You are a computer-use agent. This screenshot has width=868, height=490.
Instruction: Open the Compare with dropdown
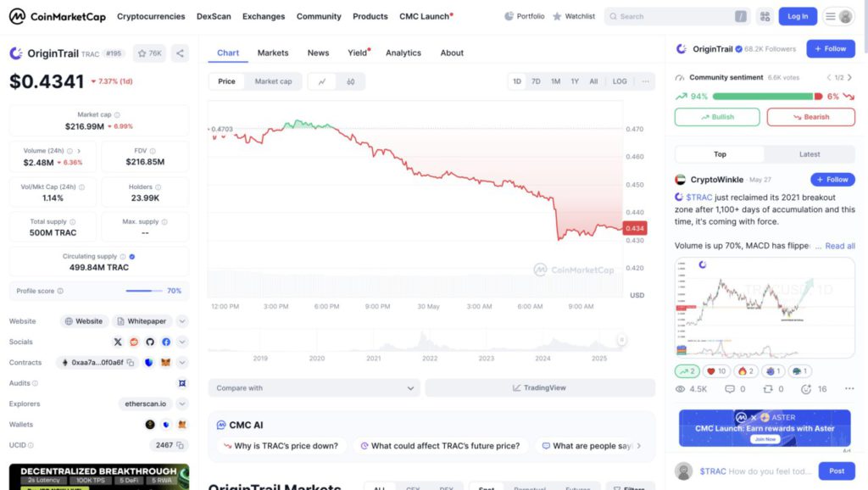click(314, 388)
